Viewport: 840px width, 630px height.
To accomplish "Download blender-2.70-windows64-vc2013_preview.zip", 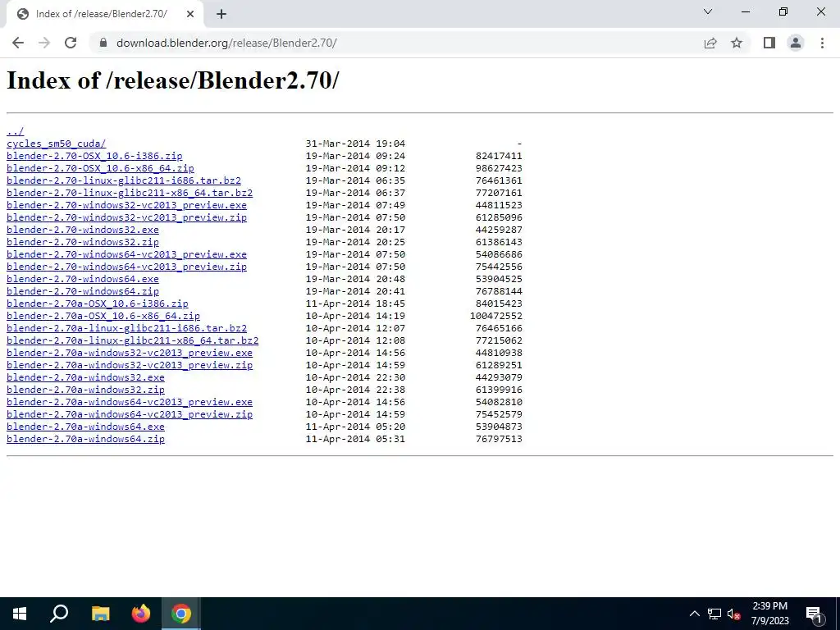I will tap(126, 267).
